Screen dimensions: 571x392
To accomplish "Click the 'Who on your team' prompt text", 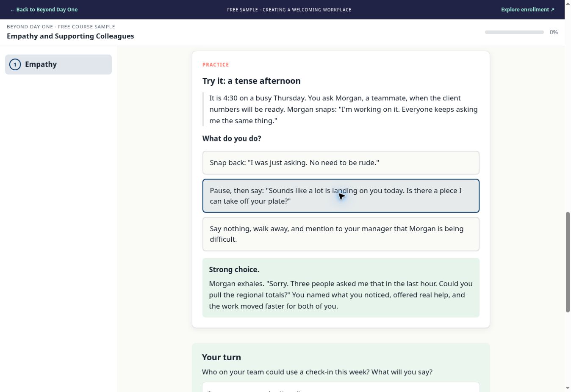I will (x=317, y=372).
